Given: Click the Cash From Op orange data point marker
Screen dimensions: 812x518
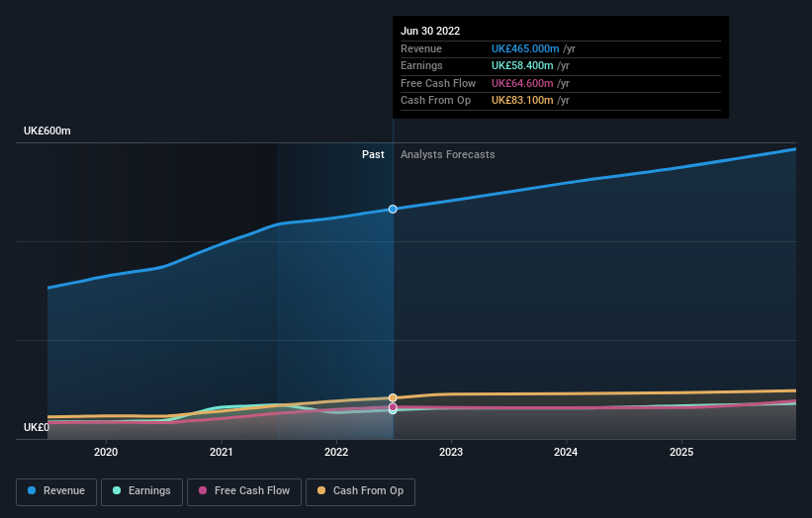Looking at the screenshot, I should point(393,397).
